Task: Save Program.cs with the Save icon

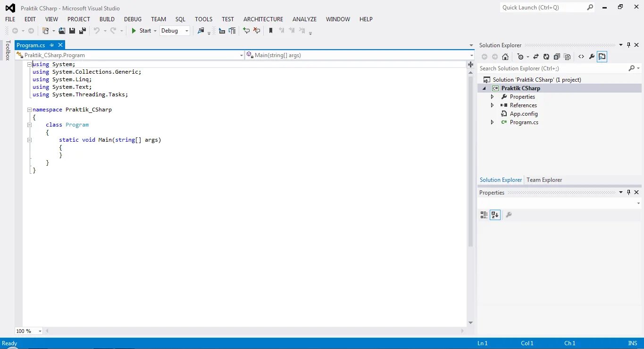Action: [x=72, y=31]
